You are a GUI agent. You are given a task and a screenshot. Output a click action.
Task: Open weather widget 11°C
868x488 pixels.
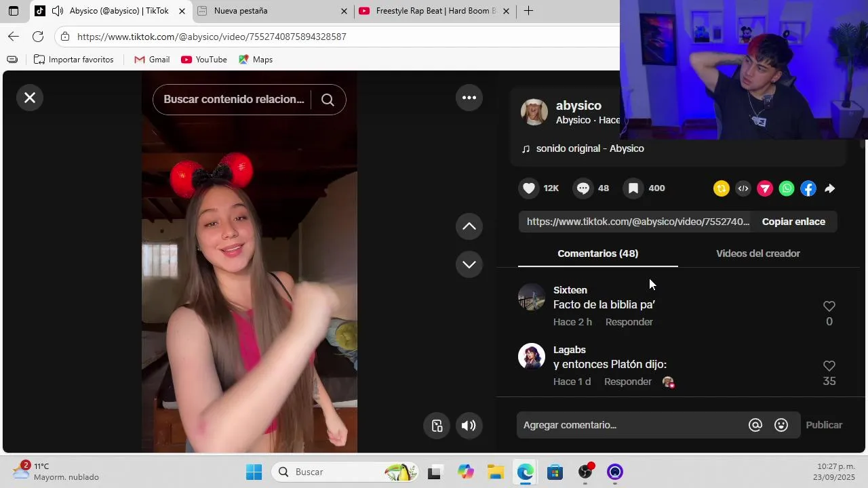tap(57, 472)
